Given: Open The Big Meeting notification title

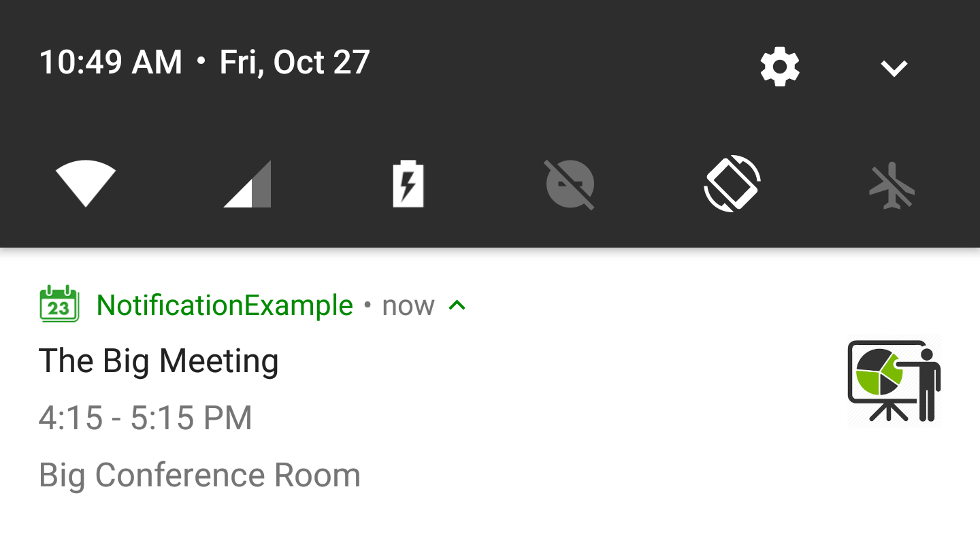Looking at the screenshot, I should coord(159,361).
